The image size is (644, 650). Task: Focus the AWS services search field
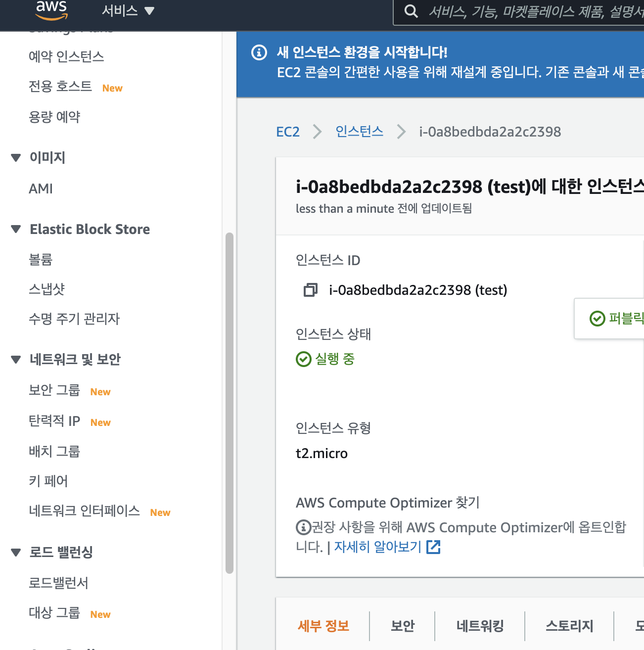519,11
